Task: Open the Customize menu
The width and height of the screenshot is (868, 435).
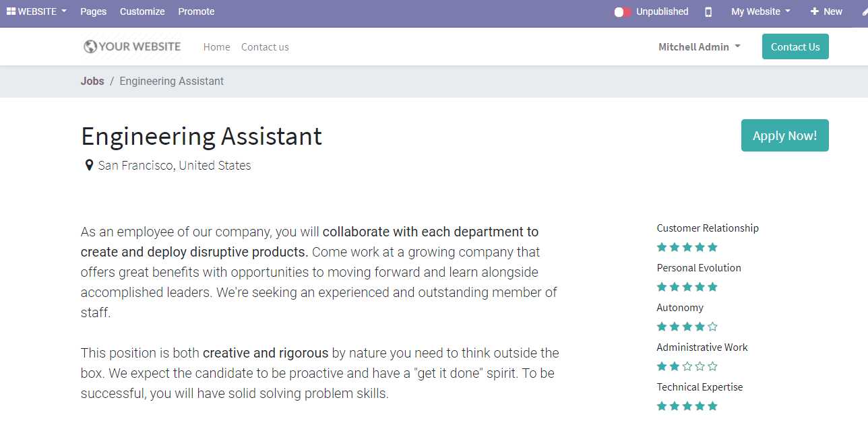Action: pos(142,11)
